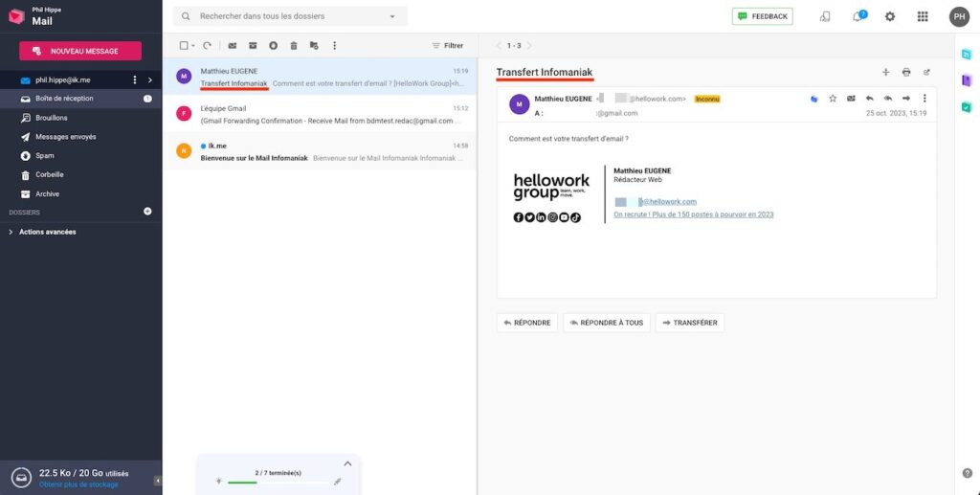Click Obtenir plus de stockage link
The image size is (980, 495).
[x=78, y=484]
